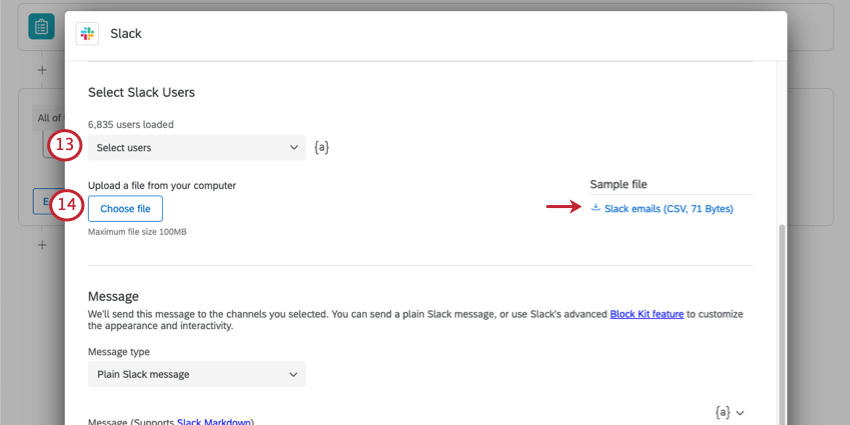Image resolution: width=850 pixels, height=425 pixels.
Task: Click the step 13 numbered marker
Action: pyautogui.click(x=66, y=146)
